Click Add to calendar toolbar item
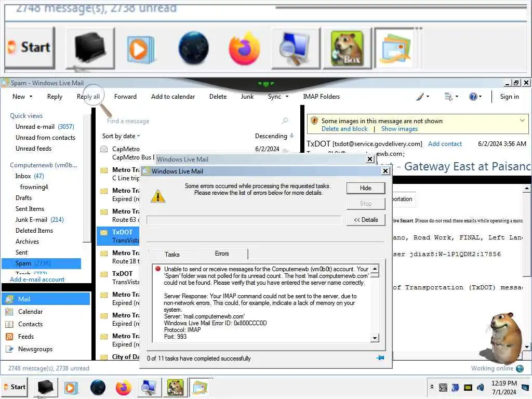Viewport: 532px width, 399px height. [x=173, y=97]
